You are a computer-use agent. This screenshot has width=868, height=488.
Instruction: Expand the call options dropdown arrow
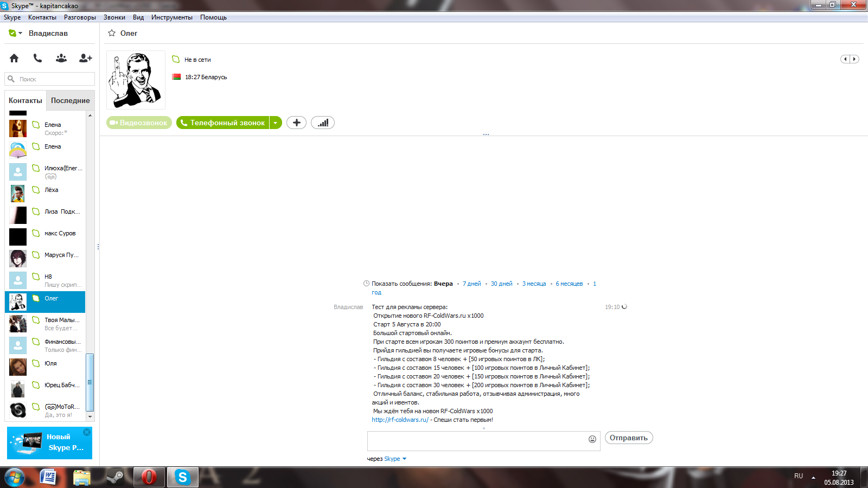coord(276,123)
